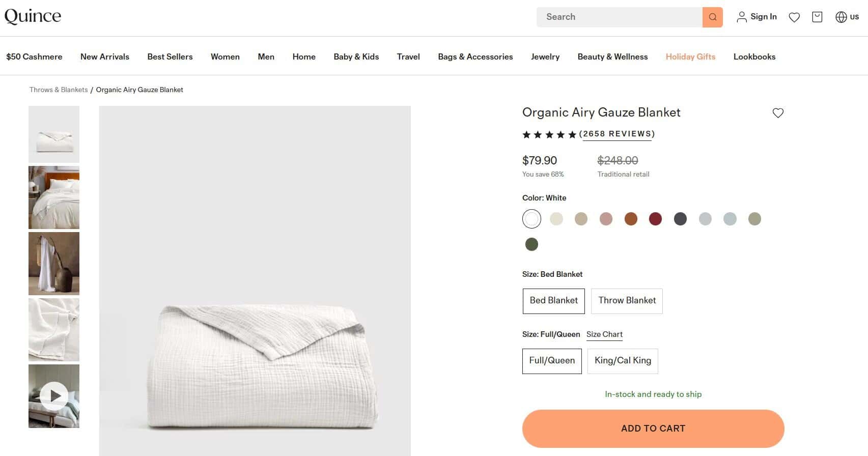Open wishlist heart icon in header
Screen dimensions: 868x456
click(x=794, y=17)
